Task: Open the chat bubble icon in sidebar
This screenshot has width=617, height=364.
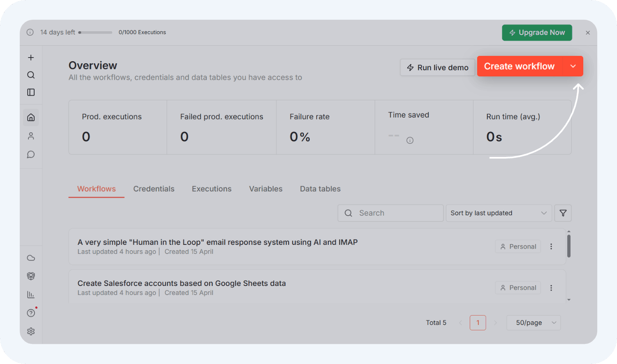Action: coord(31,154)
